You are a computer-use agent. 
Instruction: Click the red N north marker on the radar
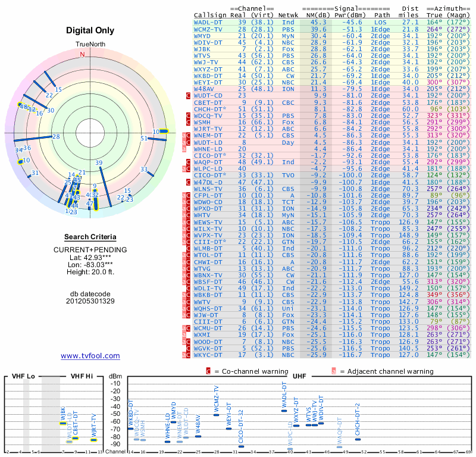point(82,54)
